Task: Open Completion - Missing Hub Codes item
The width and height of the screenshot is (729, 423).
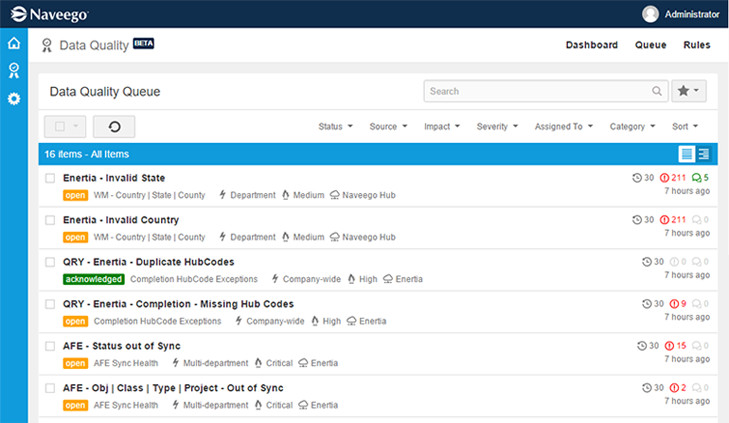Action: coord(178,304)
